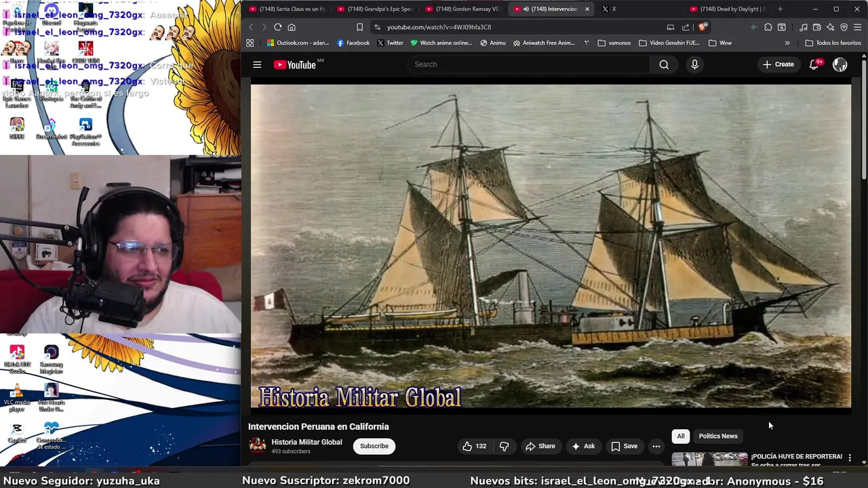The image size is (868, 488).
Task: Show hidden bookmarks chevron
Action: pyautogui.click(x=787, y=43)
